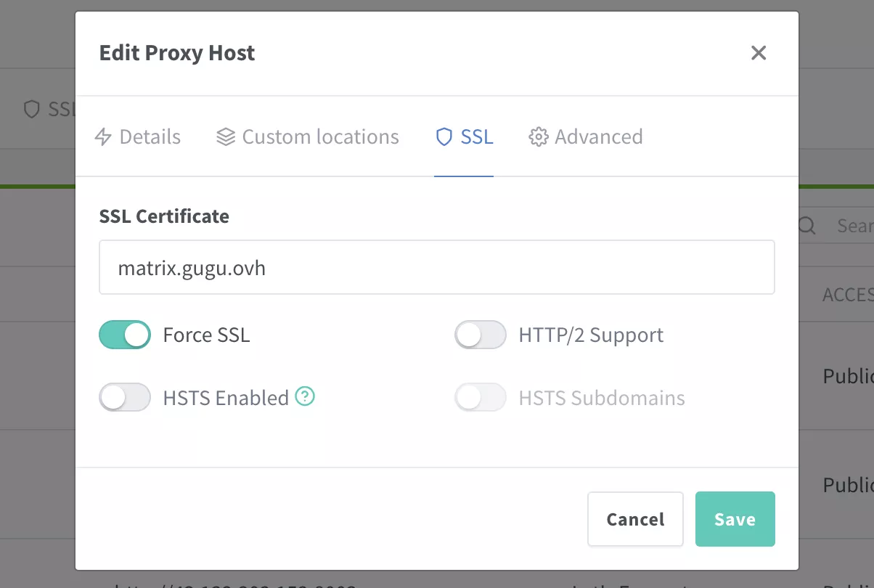The height and width of the screenshot is (588, 874).
Task: Turn on HSTS Enabled toggle
Action: [125, 398]
